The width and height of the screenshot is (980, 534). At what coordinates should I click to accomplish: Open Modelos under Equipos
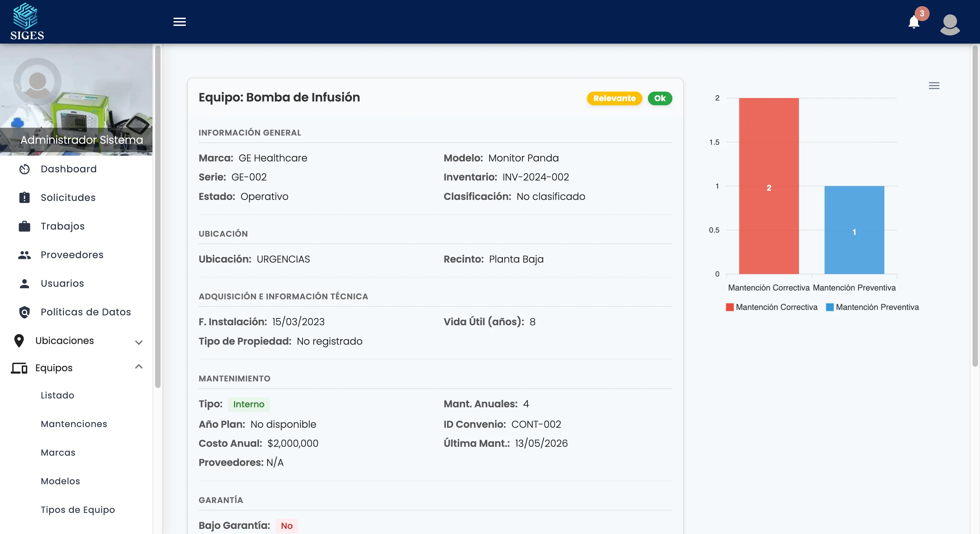60,481
